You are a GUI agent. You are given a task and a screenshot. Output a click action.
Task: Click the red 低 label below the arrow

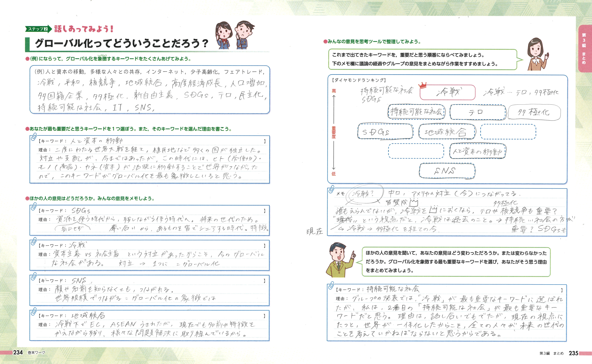[334, 174]
